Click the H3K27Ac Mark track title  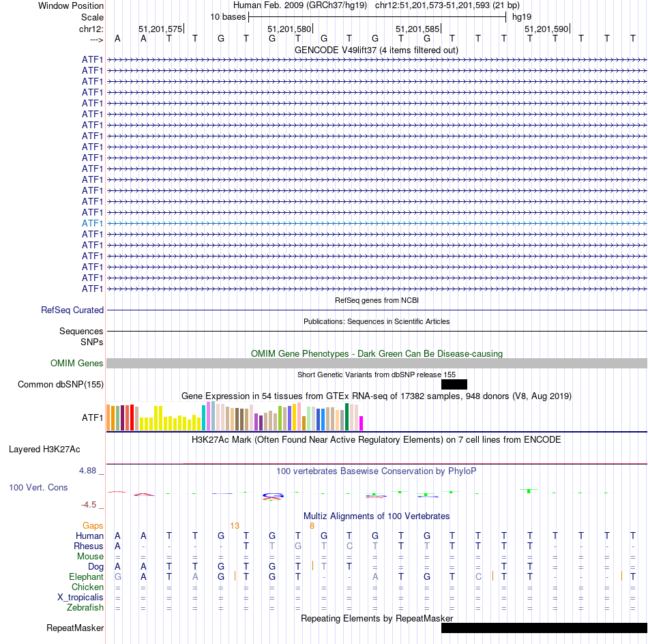tap(377, 439)
